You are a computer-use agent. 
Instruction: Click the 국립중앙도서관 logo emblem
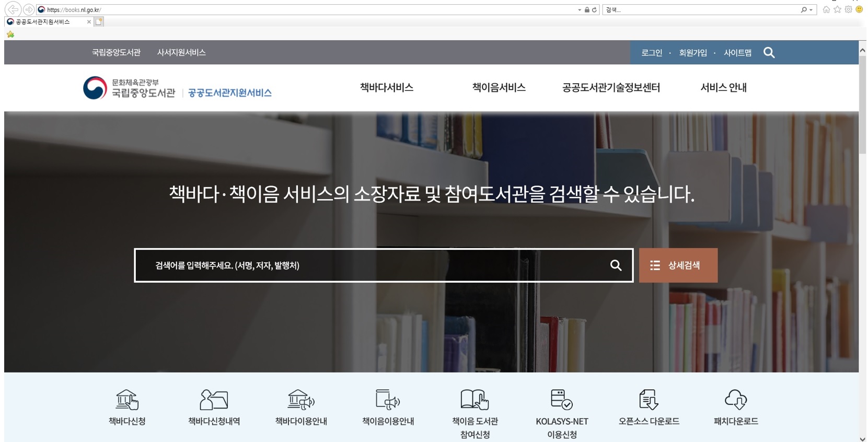pyautogui.click(x=95, y=88)
